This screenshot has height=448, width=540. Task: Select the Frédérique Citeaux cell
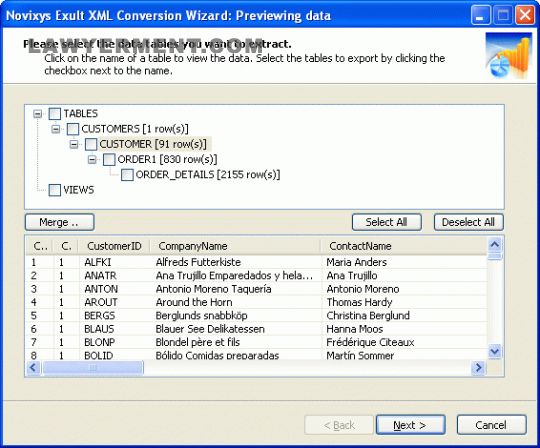(405, 343)
